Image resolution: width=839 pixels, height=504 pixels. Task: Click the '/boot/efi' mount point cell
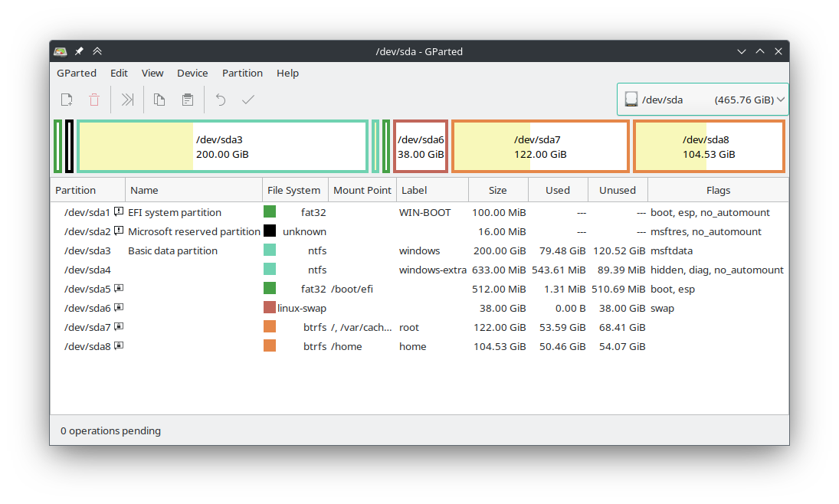(352, 290)
